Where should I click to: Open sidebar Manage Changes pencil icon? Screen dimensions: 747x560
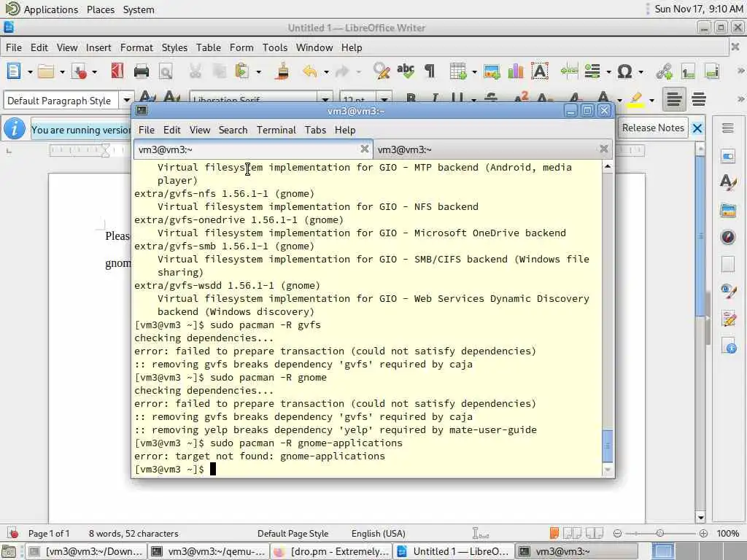point(728,318)
